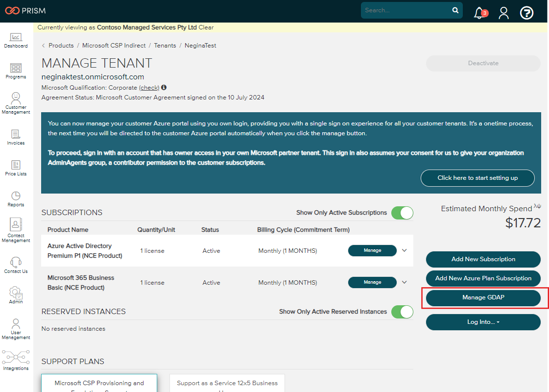This screenshot has height=392, width=549.
Task: Open the help question mark icon
Action: pos(526,13)
